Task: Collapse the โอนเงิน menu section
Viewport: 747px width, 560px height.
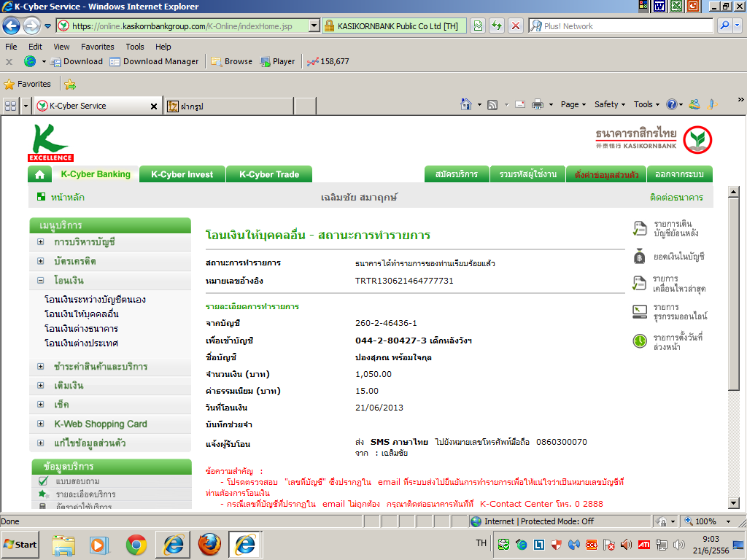Action: [41, 281]
